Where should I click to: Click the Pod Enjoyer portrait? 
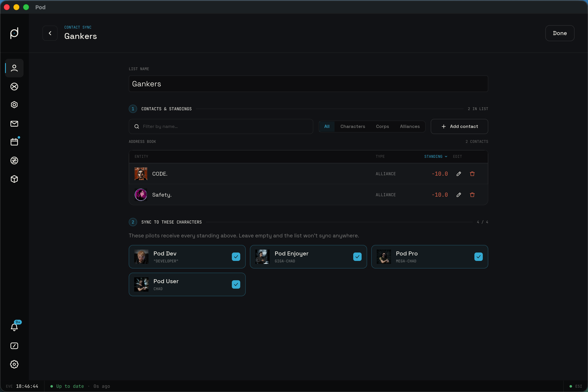click(x=262, y=257)
